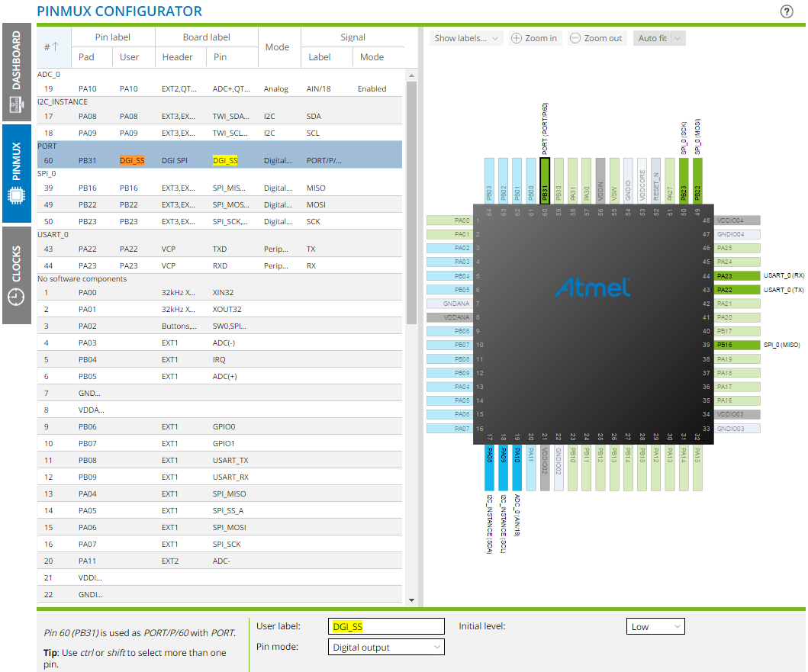
Task: Select the PB16 MISO table row
Action: 220,188
